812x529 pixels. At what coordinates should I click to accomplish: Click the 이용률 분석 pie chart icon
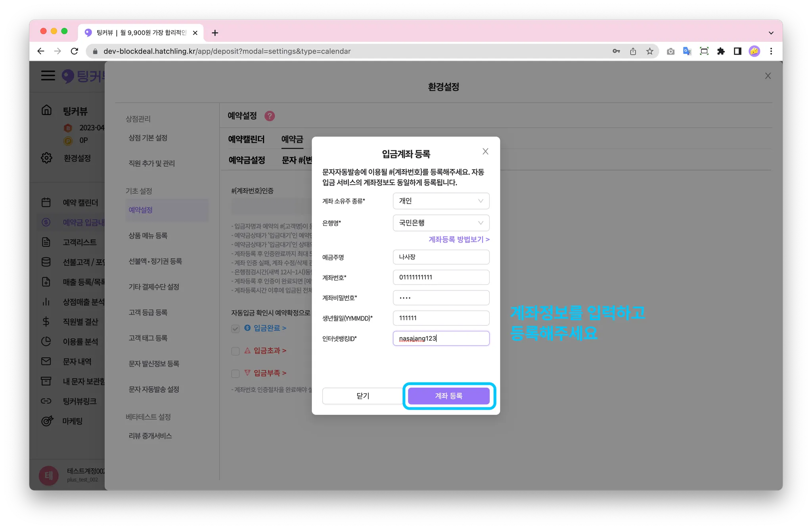pos(46,342)
